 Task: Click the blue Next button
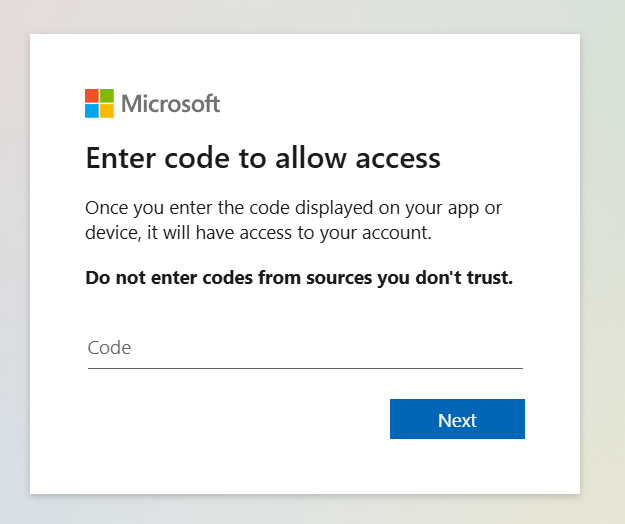[457, 419]
